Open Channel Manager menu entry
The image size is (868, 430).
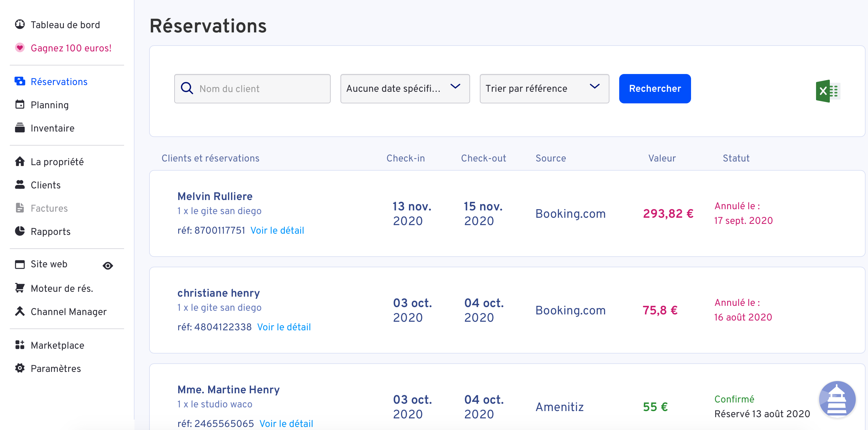click(x=69, y=312)
